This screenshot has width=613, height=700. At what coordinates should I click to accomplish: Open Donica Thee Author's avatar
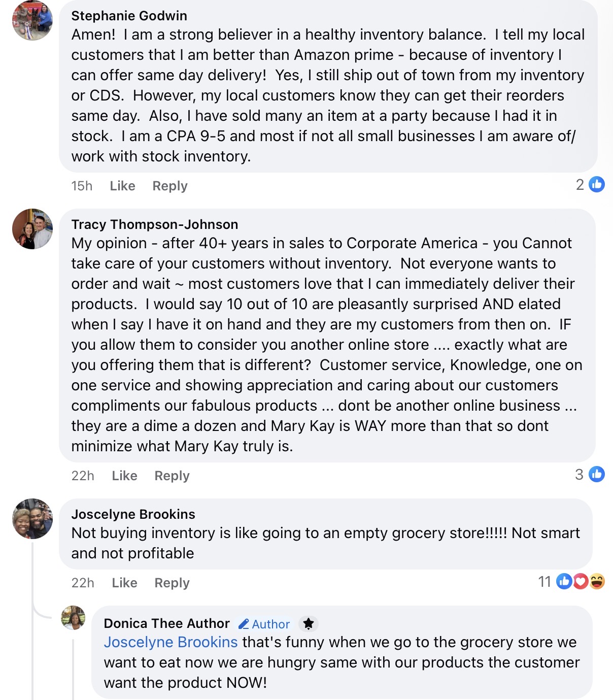pyautogui.click(x=73, y=618)
